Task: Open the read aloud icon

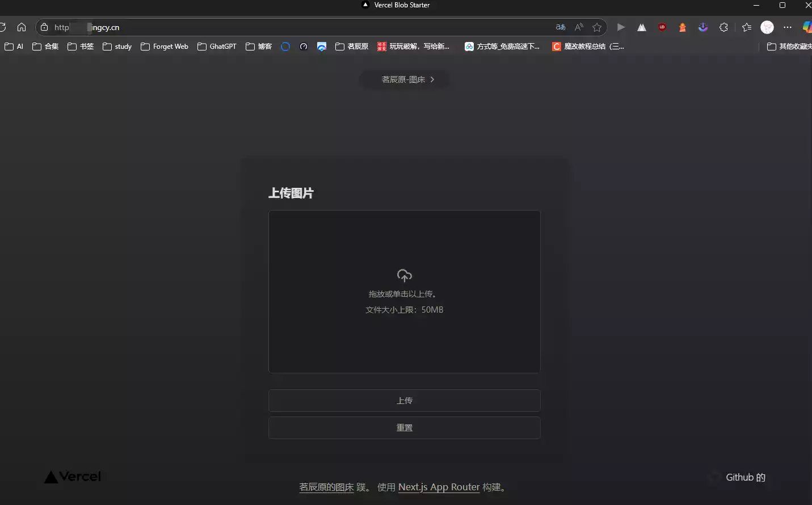Action: click(579, 27)
